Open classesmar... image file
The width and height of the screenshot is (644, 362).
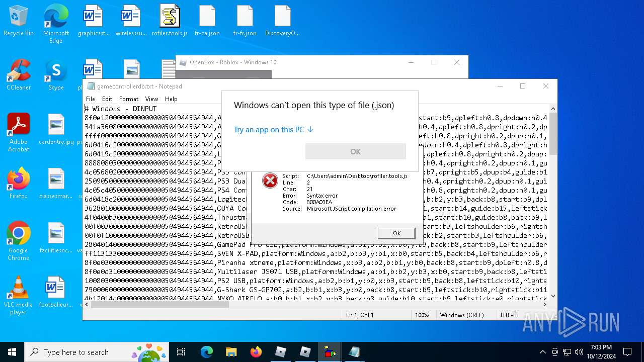[56, 184]
